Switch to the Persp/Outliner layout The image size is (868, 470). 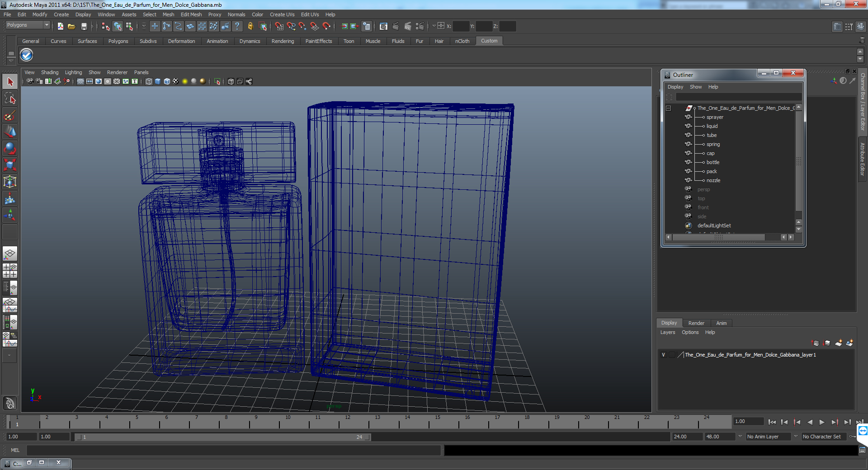[10, 287]
